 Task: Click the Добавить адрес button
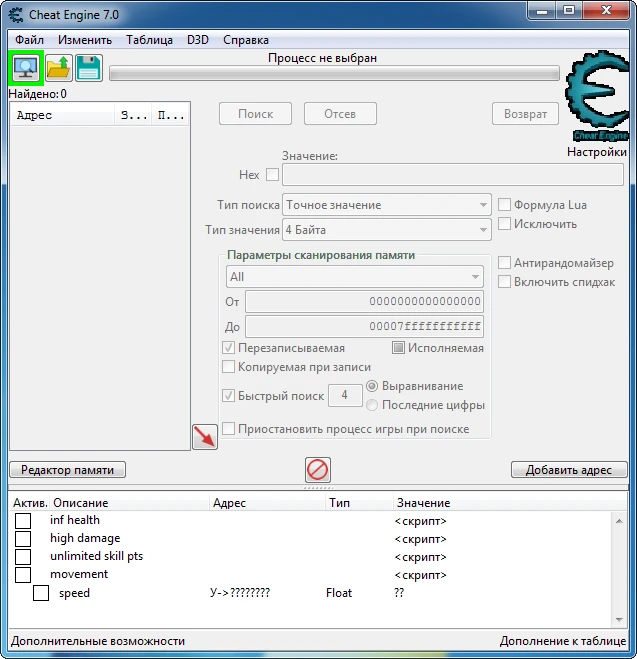569,469
